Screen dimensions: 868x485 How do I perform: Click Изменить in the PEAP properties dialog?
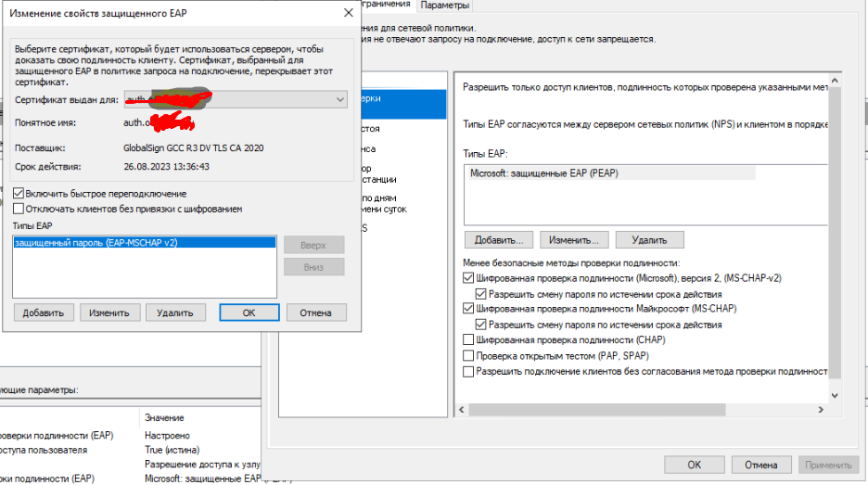tap(109, 313)
